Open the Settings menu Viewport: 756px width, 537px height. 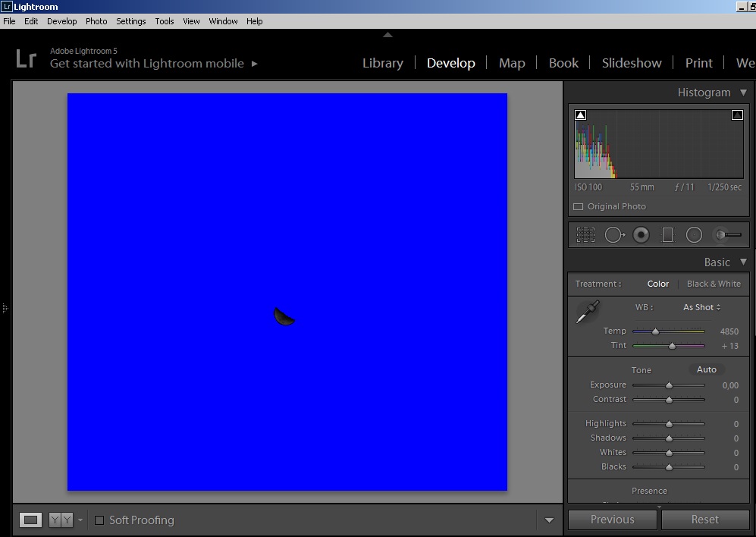(130, 21)
